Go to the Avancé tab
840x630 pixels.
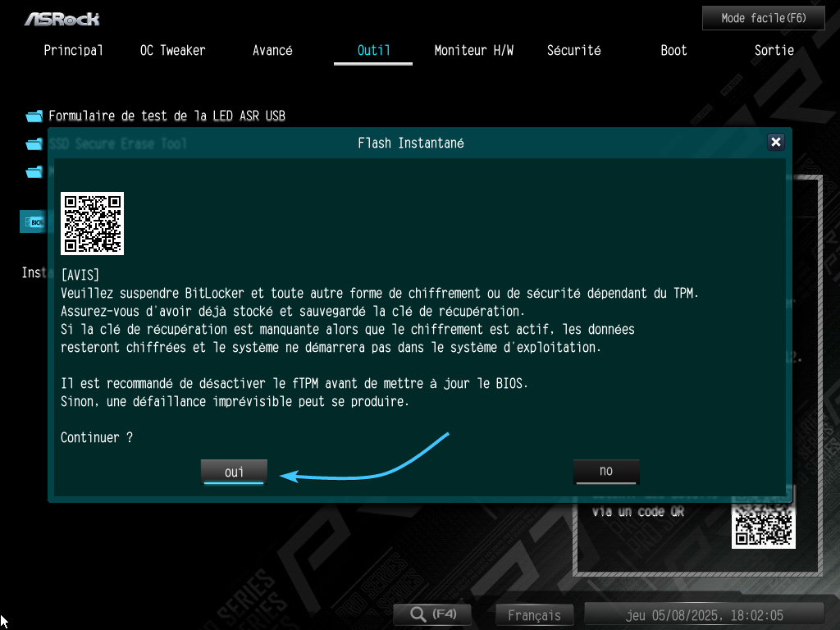[x=272, y=50]
